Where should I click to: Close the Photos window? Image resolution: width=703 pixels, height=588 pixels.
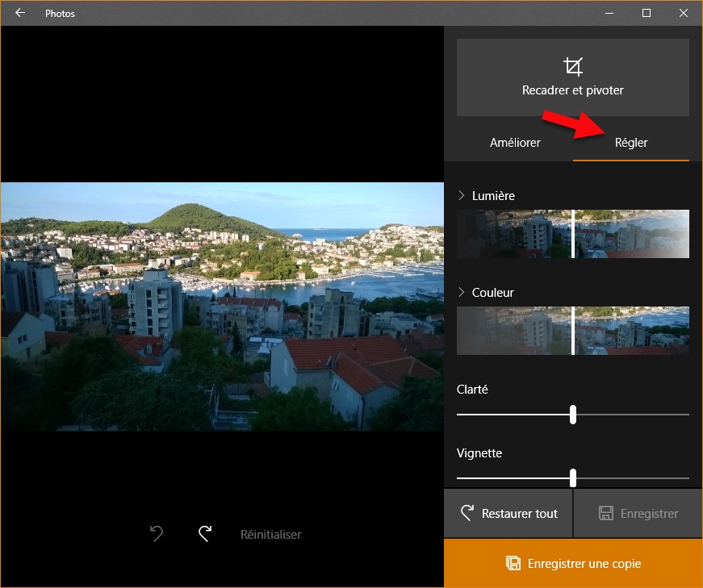[x=684, y=13]
